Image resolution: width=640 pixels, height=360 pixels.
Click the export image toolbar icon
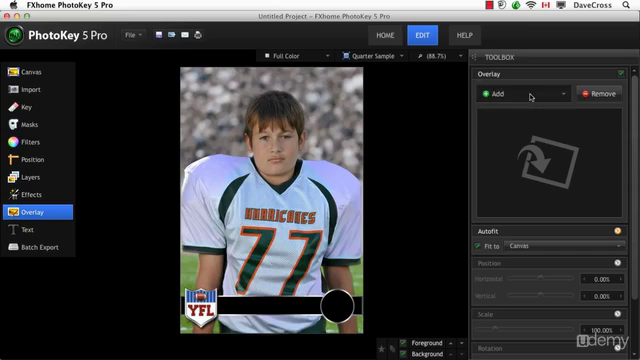click(x=172, y=35)
